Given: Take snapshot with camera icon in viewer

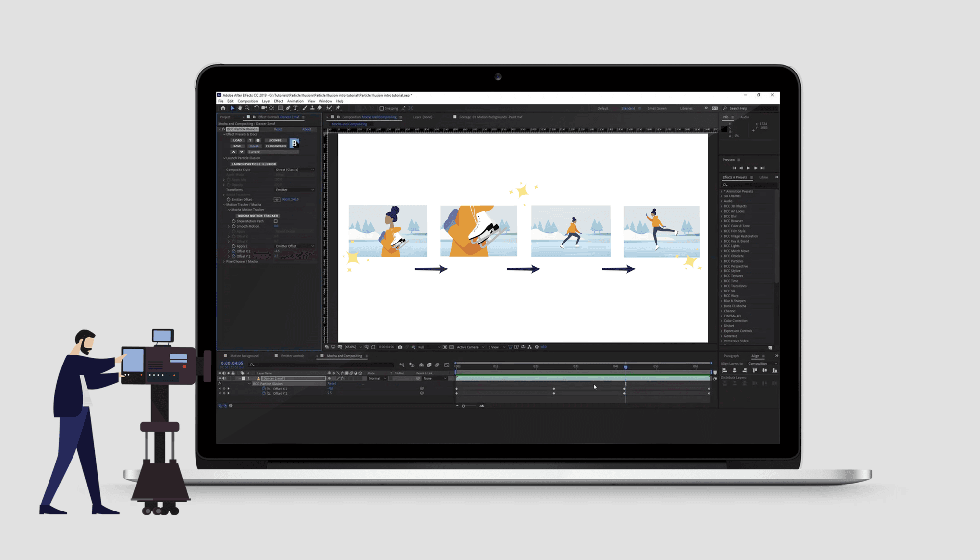Looking at the screenshot, I should pyautogui.click(x=400, y=347).
